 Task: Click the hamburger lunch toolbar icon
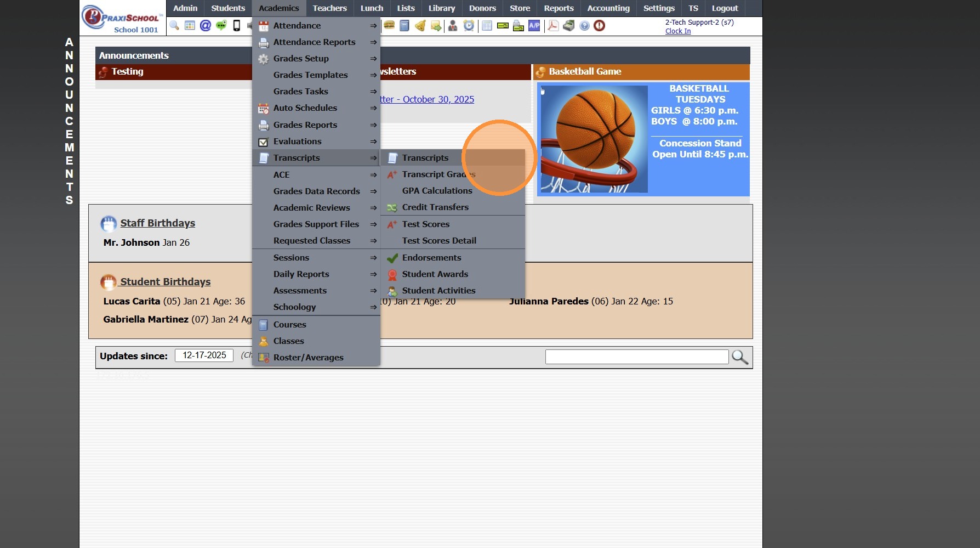(x=389, y=26)
